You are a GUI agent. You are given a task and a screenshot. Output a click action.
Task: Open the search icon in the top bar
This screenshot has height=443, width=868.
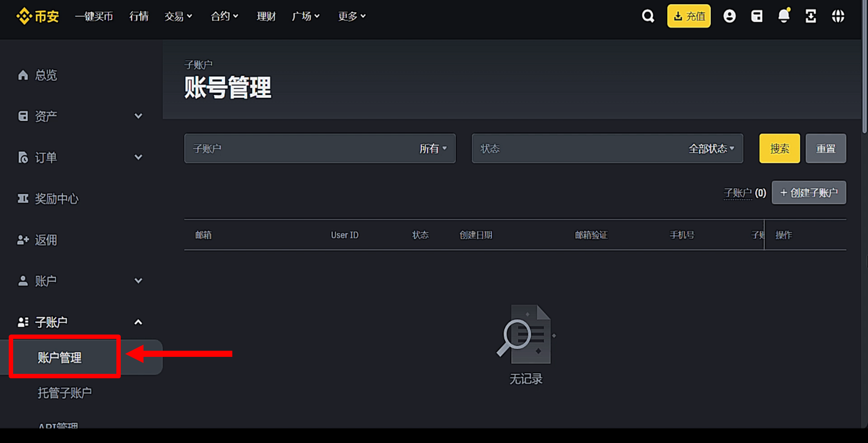coord(648,16)
